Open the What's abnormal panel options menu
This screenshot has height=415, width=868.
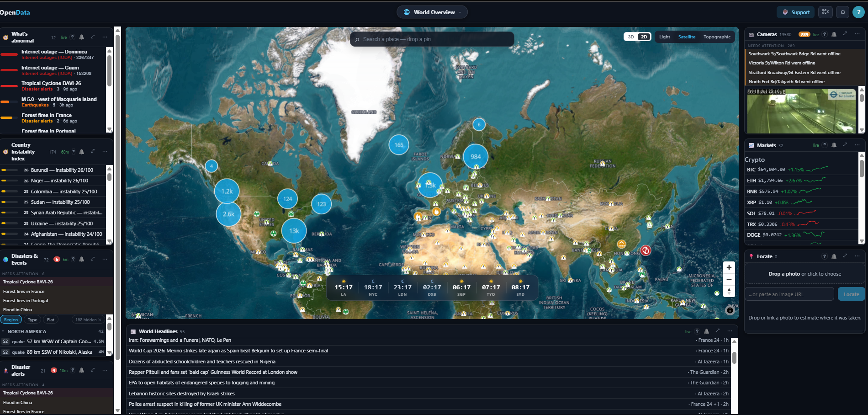tap(105, 37)
